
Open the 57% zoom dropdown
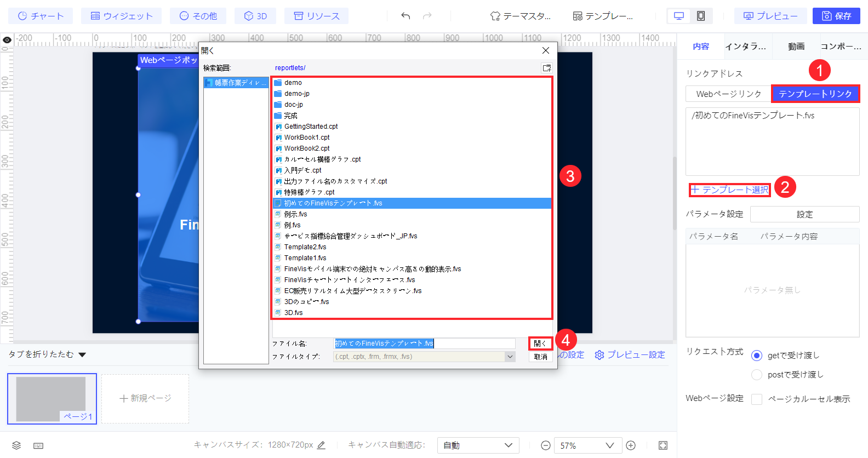[x=588, y=445]
